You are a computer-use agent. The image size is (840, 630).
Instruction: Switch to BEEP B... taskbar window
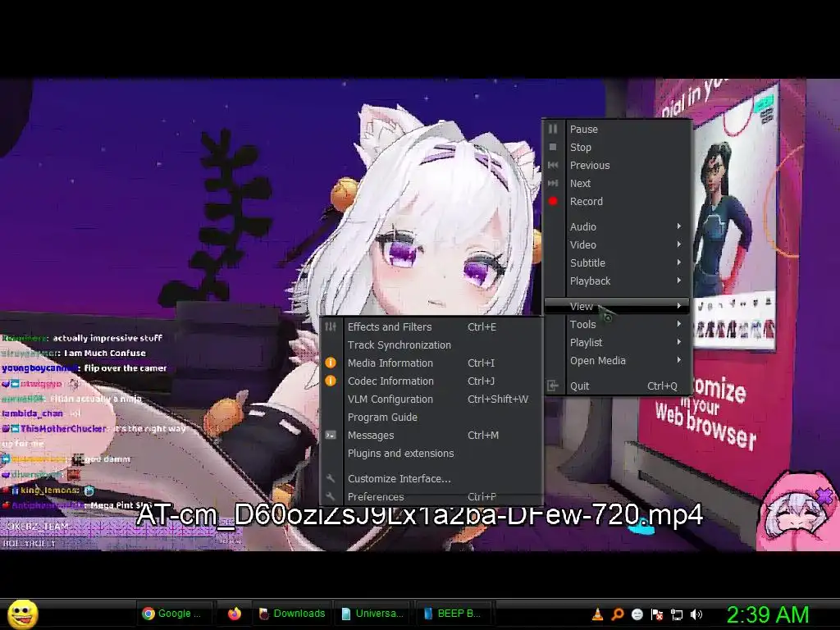453,614
